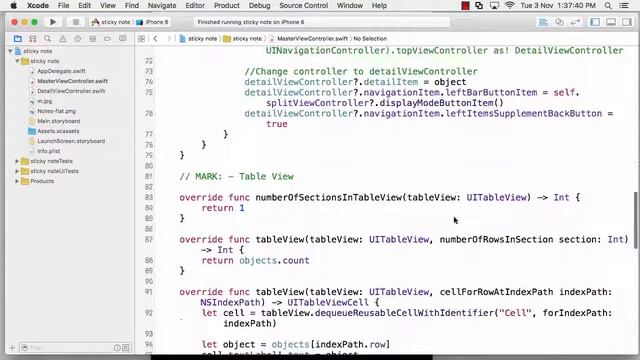Toggle the Utilities panel visibility
Screen dimensions: 640x360
627,22
